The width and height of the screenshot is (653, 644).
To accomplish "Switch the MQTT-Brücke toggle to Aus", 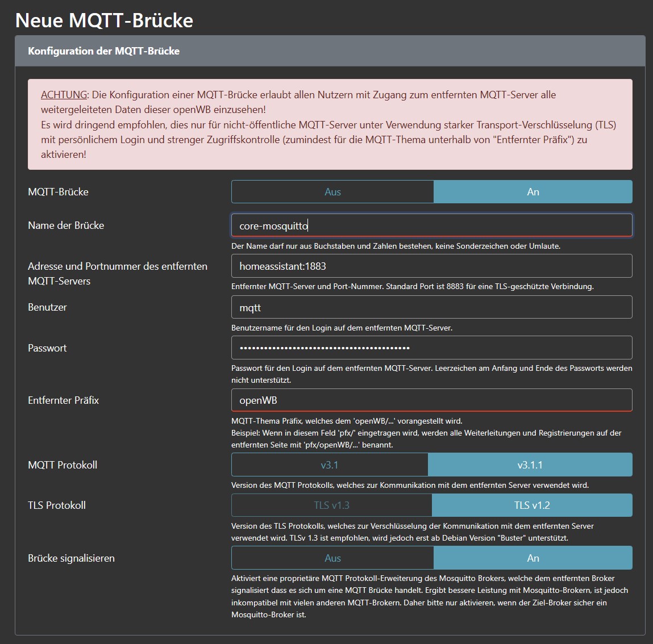I will tap(332, 192).
